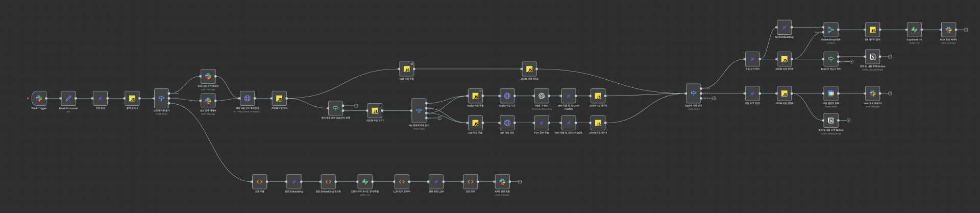This screenshot has width=980, height=213.
Task: Select the Slack Trigger node
Action: tap(39, 99)
